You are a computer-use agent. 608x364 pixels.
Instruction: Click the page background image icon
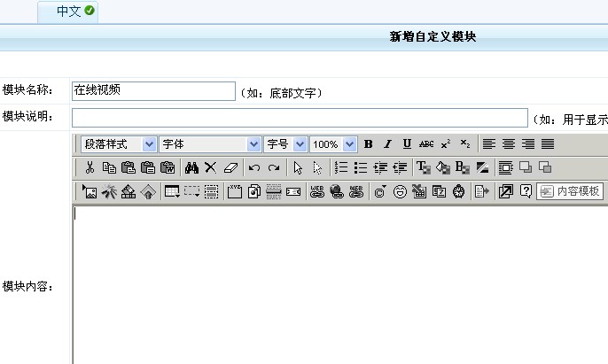pyautogui.click(x=482, y=167)
